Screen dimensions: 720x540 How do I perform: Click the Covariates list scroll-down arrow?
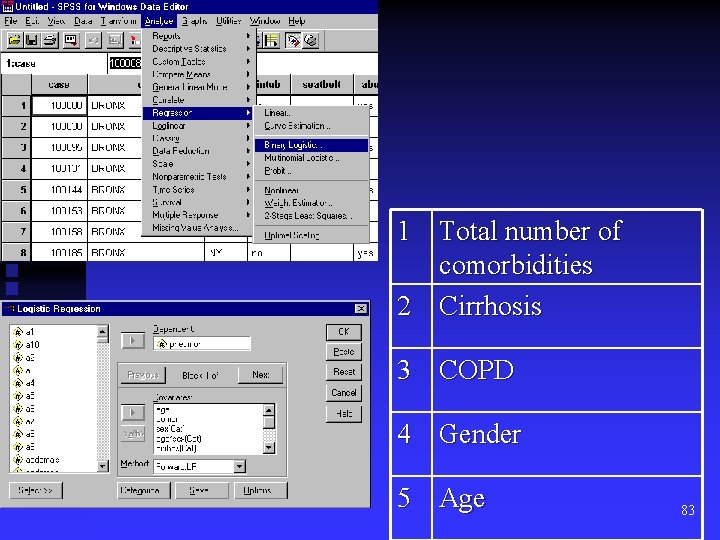pos(270,447)
